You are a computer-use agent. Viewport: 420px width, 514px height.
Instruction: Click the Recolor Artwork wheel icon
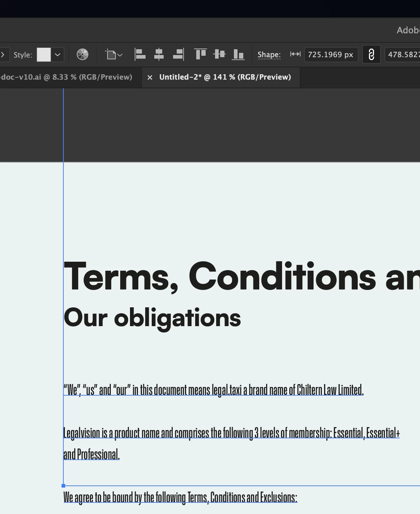tap(83, 55)
